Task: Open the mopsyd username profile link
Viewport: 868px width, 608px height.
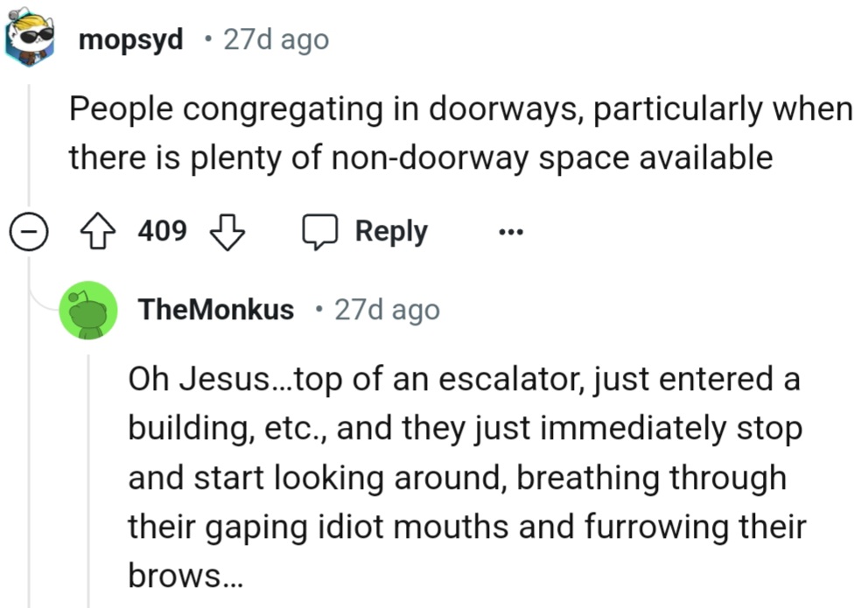Action: click(x=131, y=39)
